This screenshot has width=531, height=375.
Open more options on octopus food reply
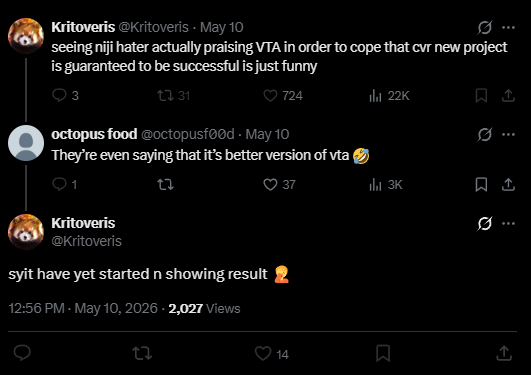[x=509, y=134]
